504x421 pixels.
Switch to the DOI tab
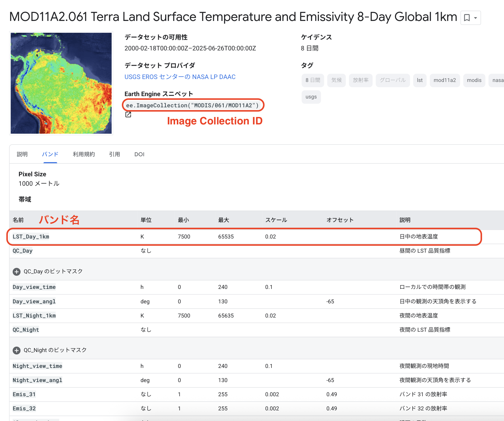click(139, 154)
